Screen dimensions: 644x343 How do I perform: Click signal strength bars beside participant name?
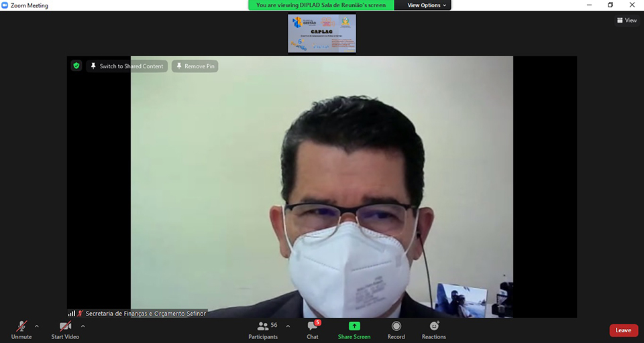(x=71, y=313)
